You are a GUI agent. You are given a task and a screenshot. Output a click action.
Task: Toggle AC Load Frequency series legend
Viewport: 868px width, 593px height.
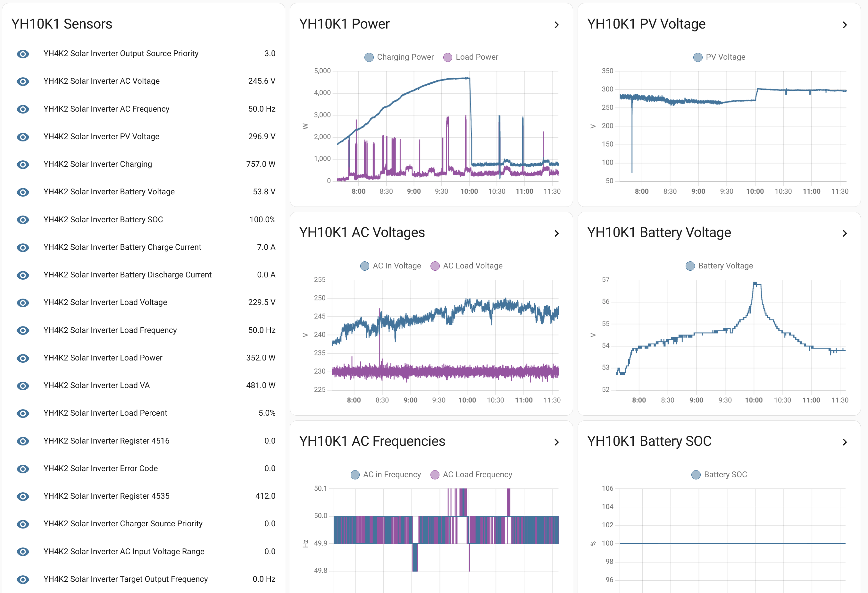471,475
